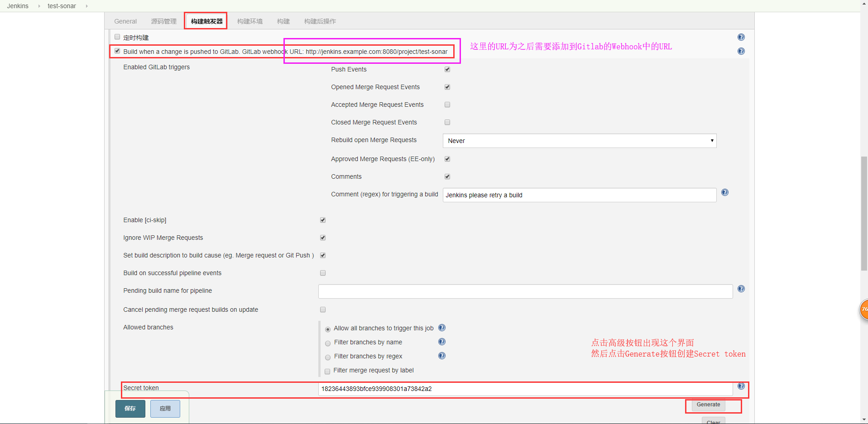Switch to the 构建环境 tab
This screenshot has width=868, height=424.
click(250, 21)
